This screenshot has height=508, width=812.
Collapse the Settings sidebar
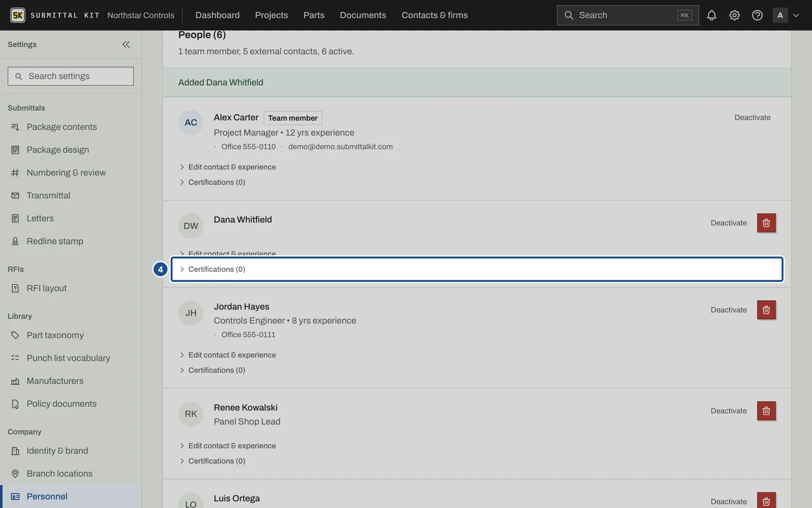pos(126,44)
